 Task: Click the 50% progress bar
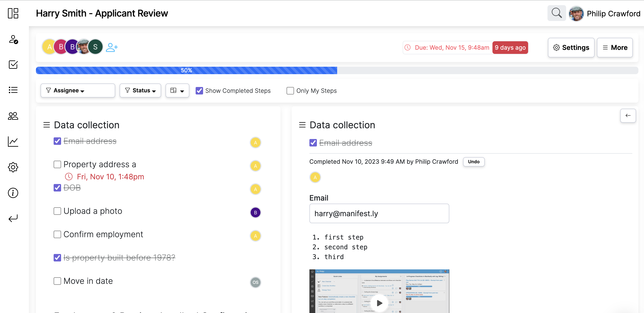pos(186,70)
